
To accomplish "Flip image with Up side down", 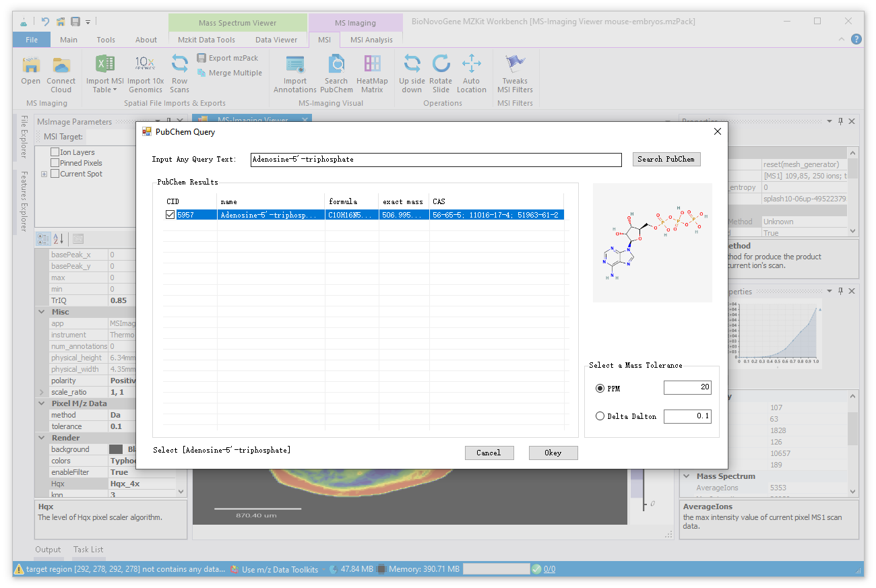I will (412, 65).
